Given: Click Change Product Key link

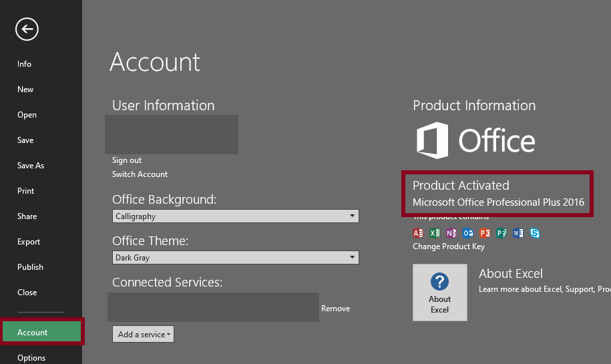Looking at the screenshot, I should click(449, 246).
